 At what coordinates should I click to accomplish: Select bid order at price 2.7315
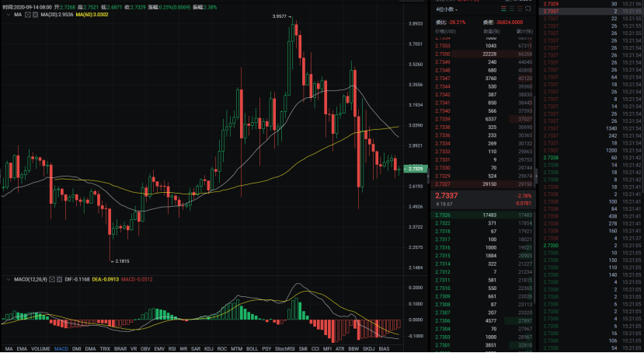[x=483, y=256]
